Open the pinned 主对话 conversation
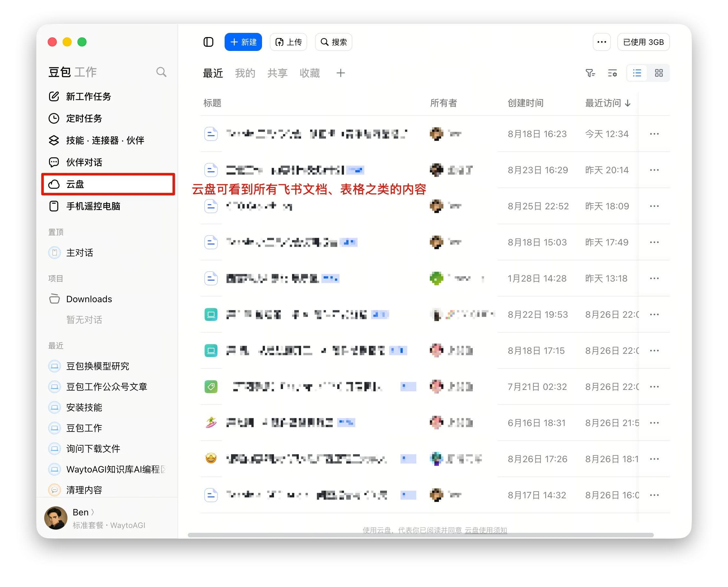The height and width of the screenshot is (587, 728). [108, 253]
